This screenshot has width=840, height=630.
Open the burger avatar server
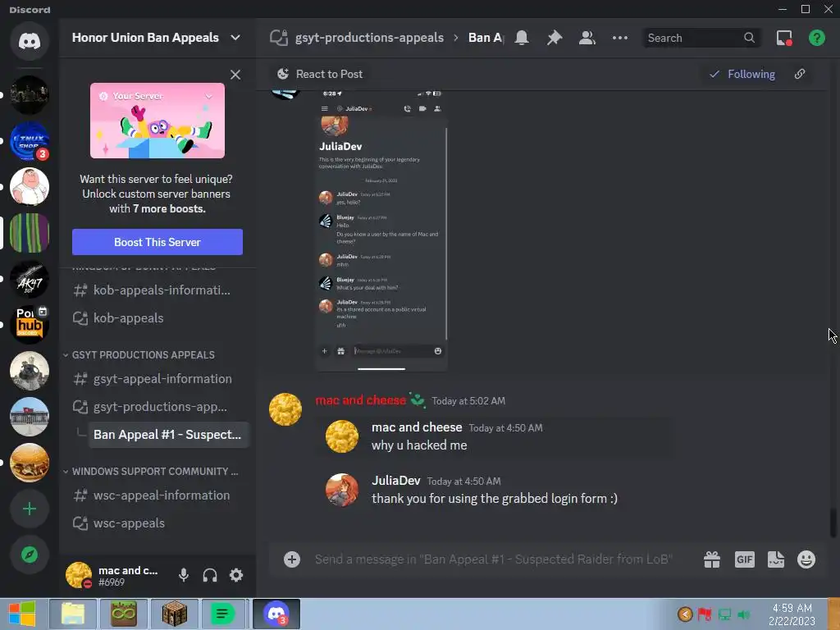click(30, 463)
